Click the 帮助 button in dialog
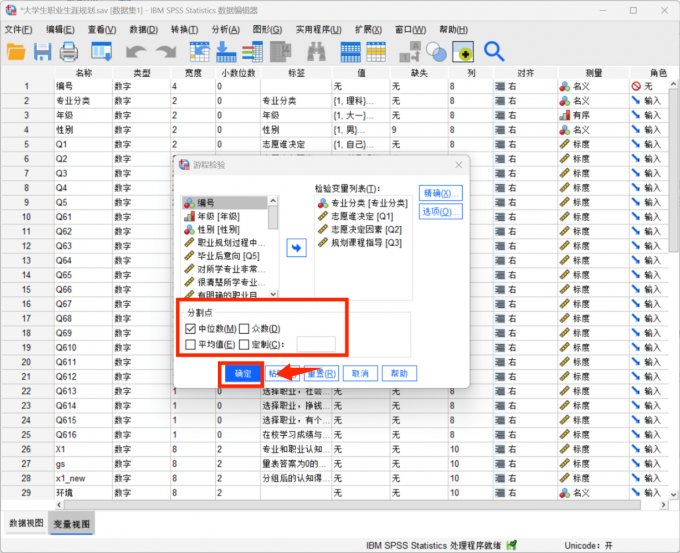The width and height of the screenshot is (680, 553). tap(399, 373)
